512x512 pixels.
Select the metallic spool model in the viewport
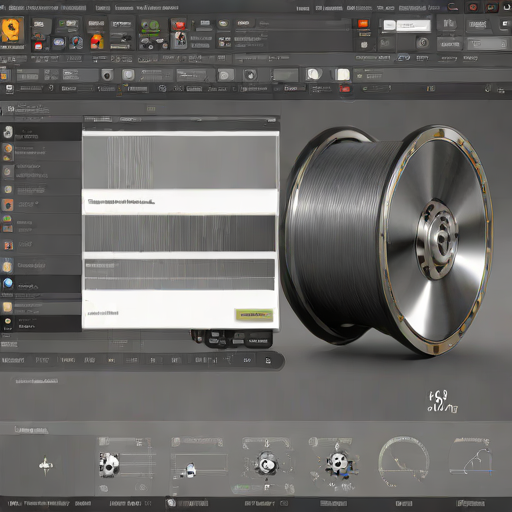point(387,240)
